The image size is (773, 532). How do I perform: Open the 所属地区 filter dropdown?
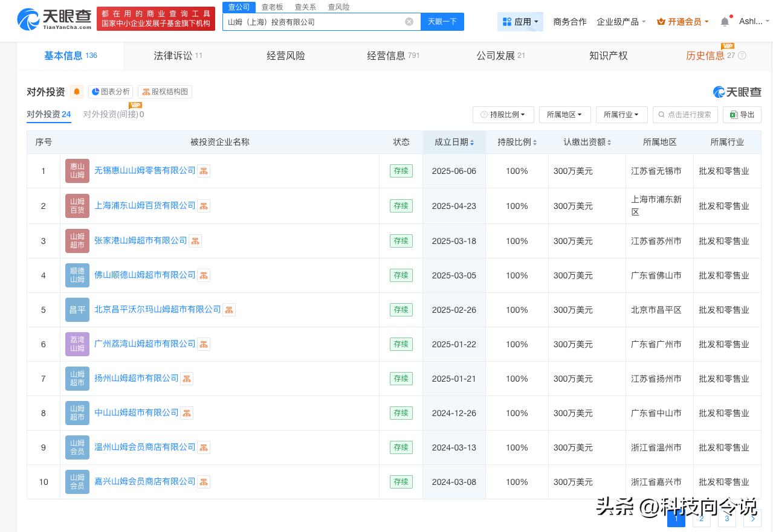pyautogui.click(x=564, y=115)
